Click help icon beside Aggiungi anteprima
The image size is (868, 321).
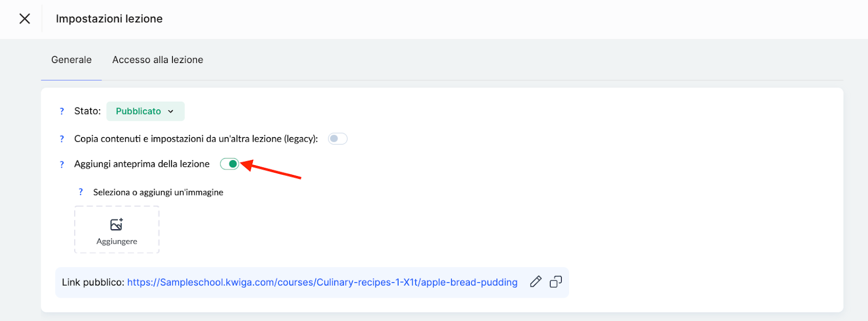pyautogui.click(x=62, y=165)
